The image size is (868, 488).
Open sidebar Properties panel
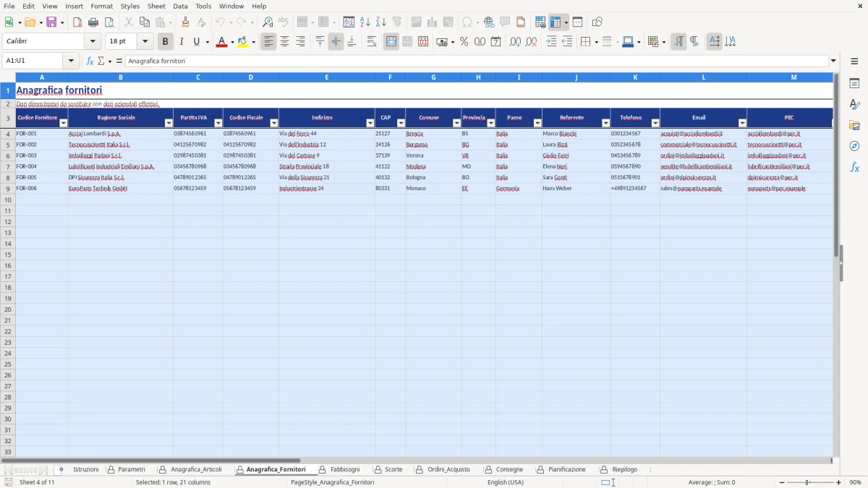coord(854,84)
